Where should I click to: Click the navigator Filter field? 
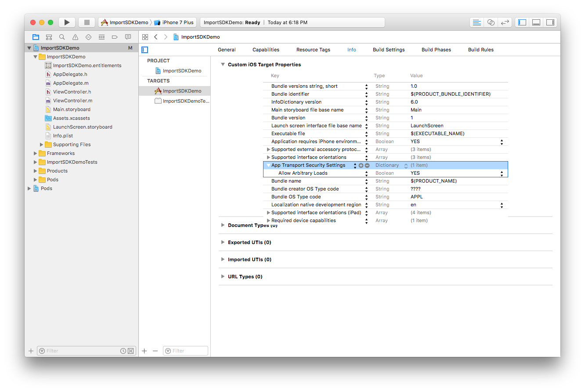coord(83,351)
